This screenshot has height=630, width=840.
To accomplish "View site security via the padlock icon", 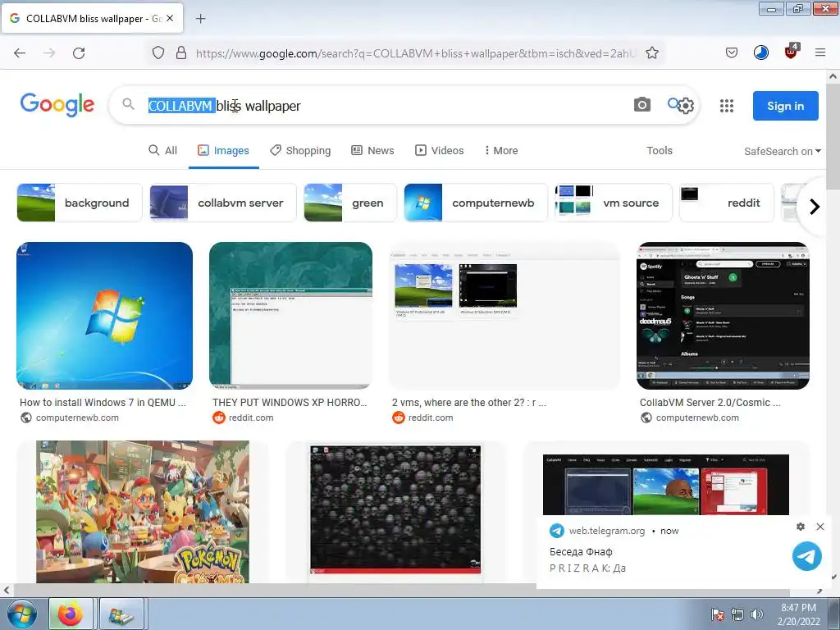I will 181,53.
